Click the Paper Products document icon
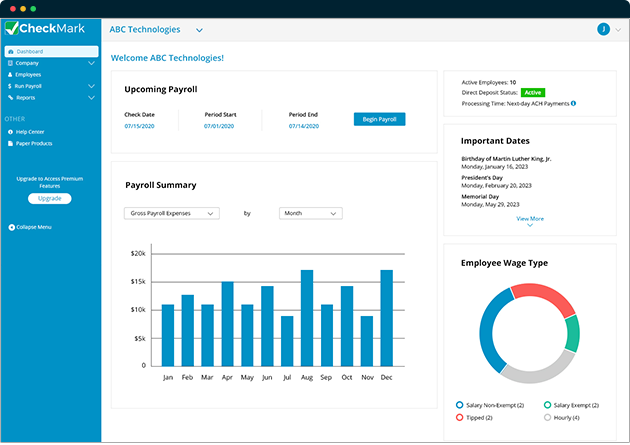The image size is (630, 445). point(10,143)
